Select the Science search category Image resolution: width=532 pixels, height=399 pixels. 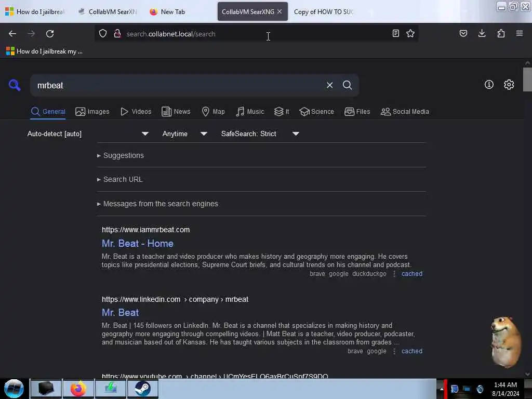[316, 112]
